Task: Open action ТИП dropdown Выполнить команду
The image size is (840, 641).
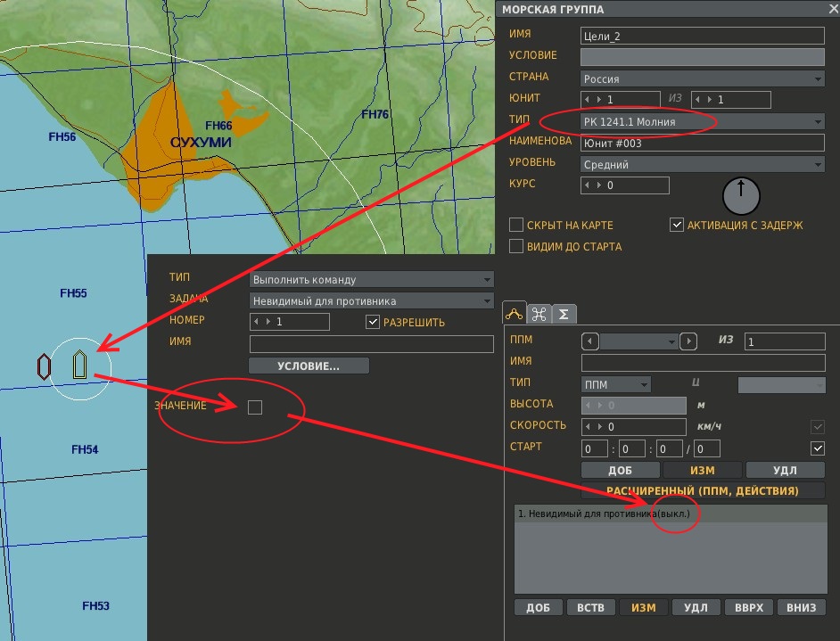Action: click(371, 280)
